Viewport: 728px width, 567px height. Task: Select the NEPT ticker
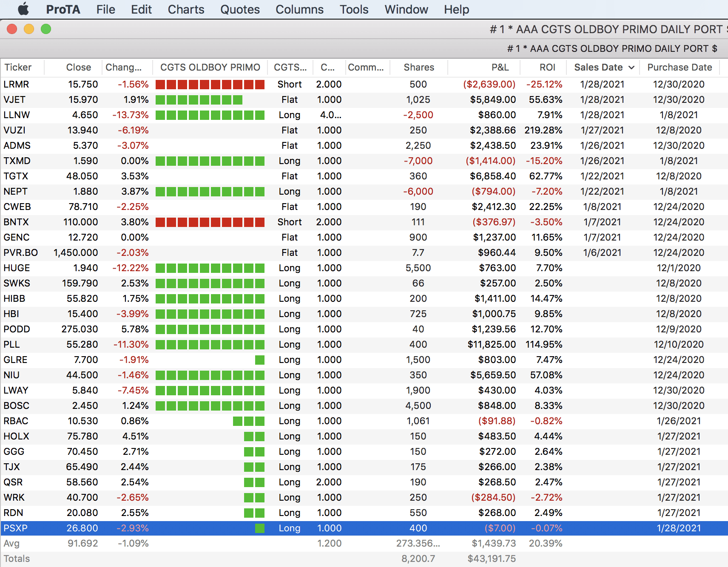tap(15, 191)
